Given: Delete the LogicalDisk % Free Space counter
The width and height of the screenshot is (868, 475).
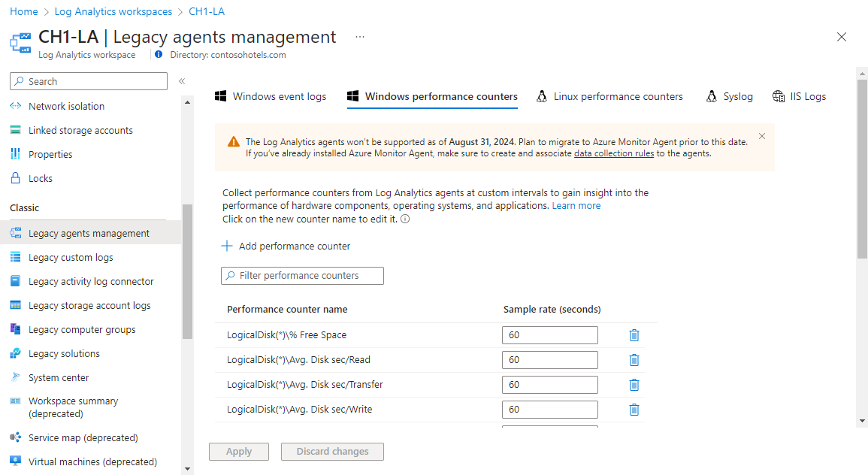Looking at the screenshot, I should [634, 335].
